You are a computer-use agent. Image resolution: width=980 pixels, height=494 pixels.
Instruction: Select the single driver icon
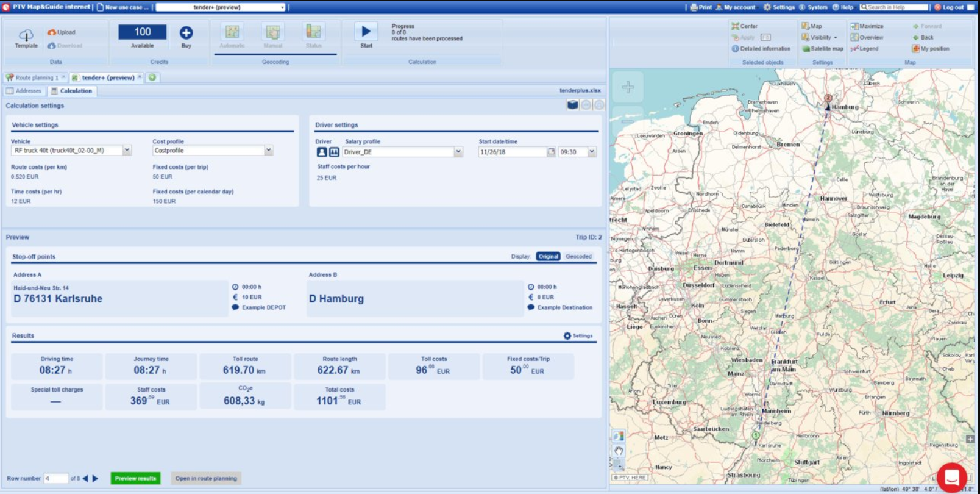(322, 152)
